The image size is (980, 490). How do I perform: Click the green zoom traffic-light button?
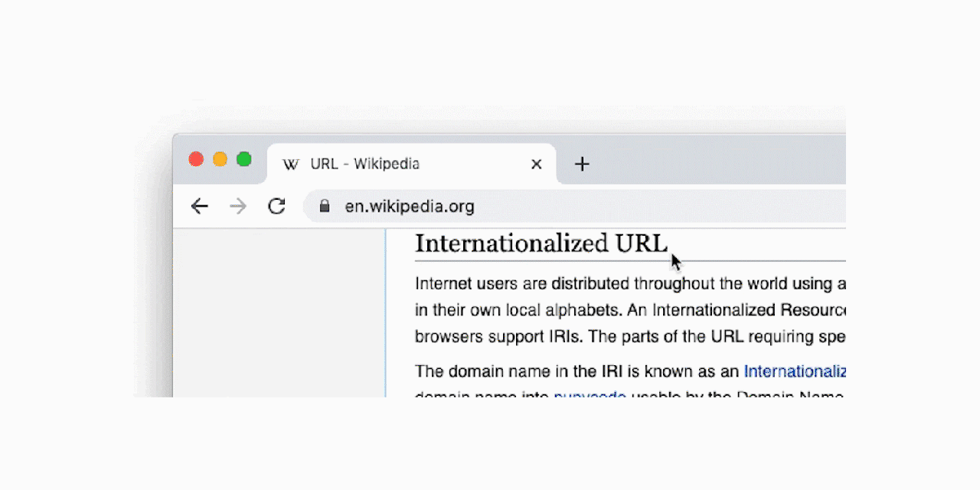(x=244, y=159)
